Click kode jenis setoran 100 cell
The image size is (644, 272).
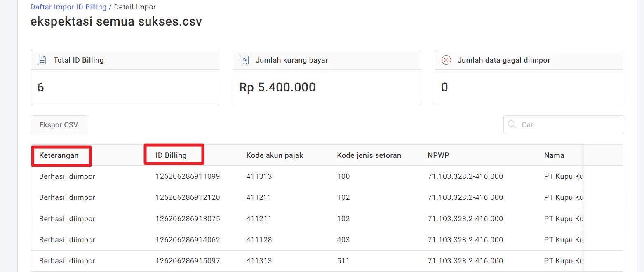point(343,176)
